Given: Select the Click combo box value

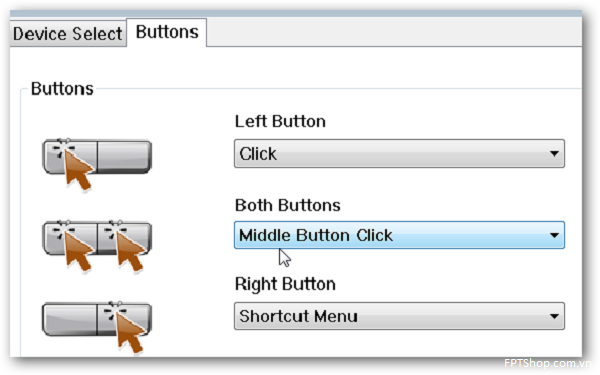Looking at the screenshot, I should point(399,153).
